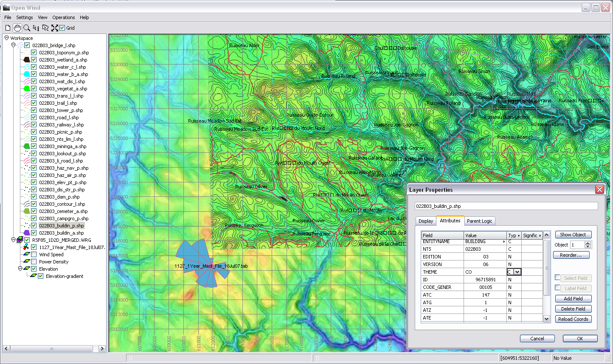Toggle the Grid checkbox in toolbar
613x364 pixels.
pos(62,28)
